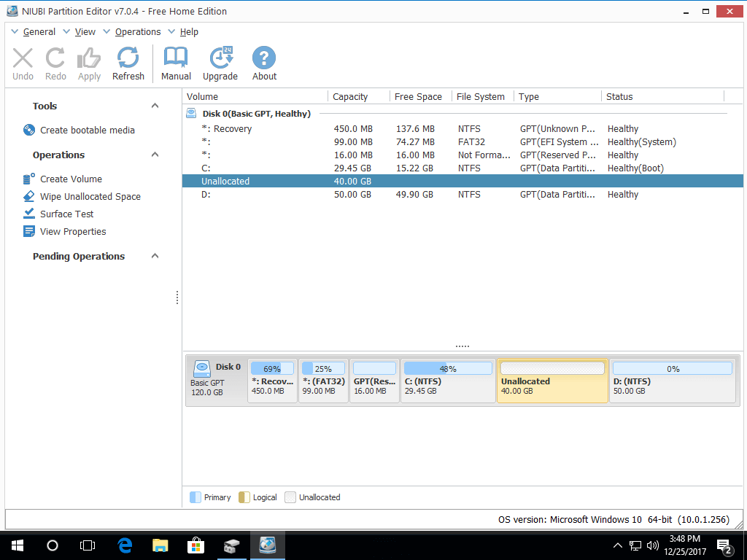The height and width of the screenshot is (560, 747).
Task: Click the Upgrade icon
Action: point(220,63)
